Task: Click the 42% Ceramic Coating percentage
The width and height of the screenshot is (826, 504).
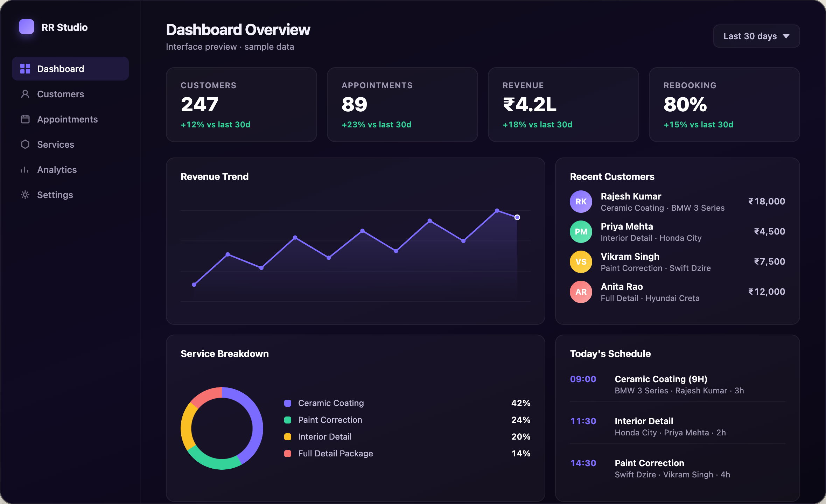Action: point(521,403)
